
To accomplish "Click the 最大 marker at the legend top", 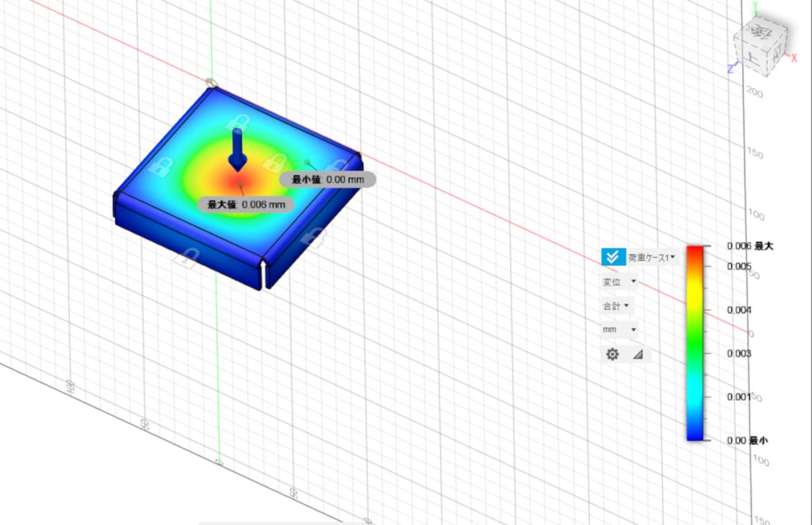I will click(x=764, y=246).
